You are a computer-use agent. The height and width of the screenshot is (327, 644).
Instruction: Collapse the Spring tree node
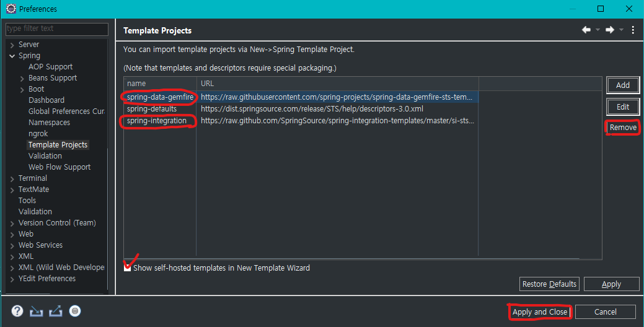[12, 56]
